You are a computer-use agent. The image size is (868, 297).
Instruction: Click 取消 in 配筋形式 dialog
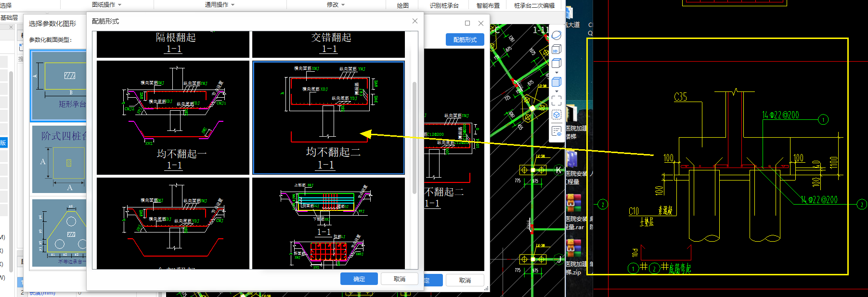(400, 279)
